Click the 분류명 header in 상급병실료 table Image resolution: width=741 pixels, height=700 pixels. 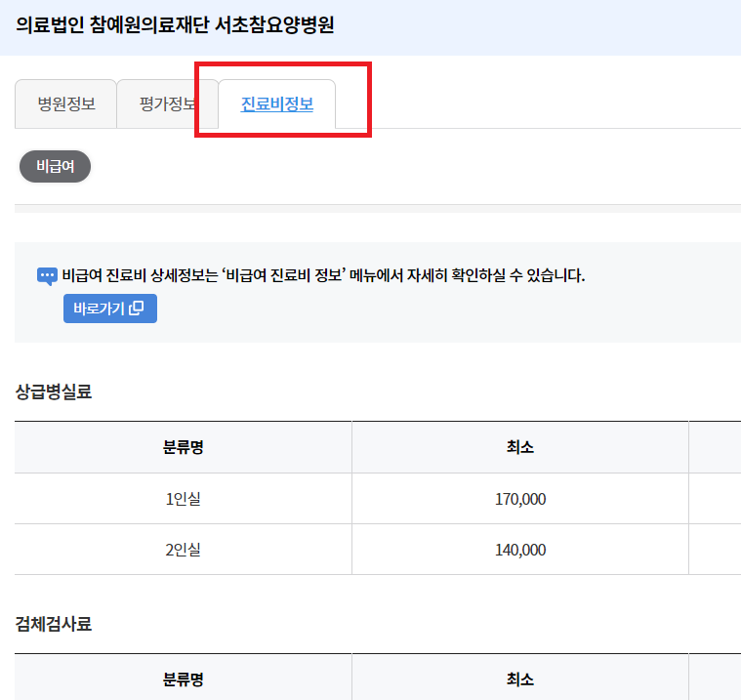(183, 447)
